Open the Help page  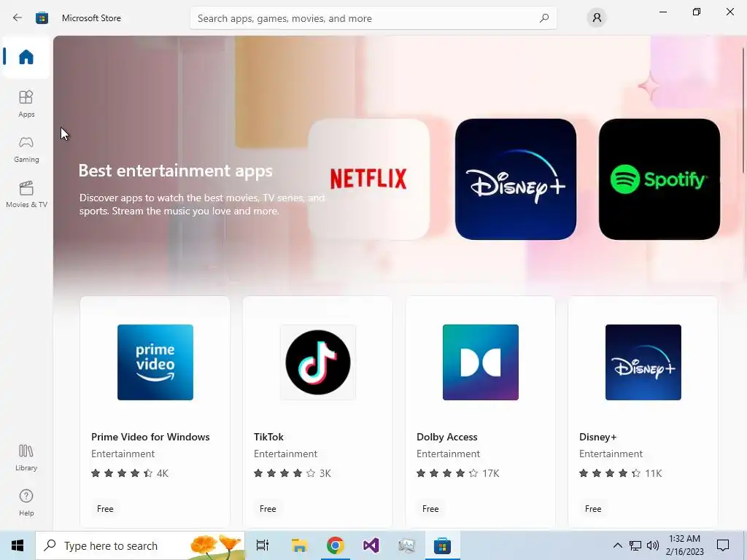click(x=26, y=502)
